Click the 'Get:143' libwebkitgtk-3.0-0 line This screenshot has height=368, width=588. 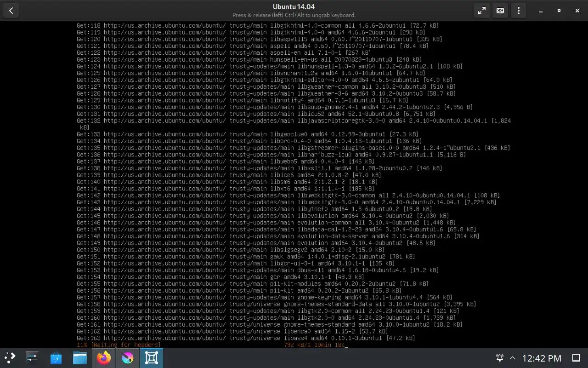pyautogui.click(x=287, y=202)
